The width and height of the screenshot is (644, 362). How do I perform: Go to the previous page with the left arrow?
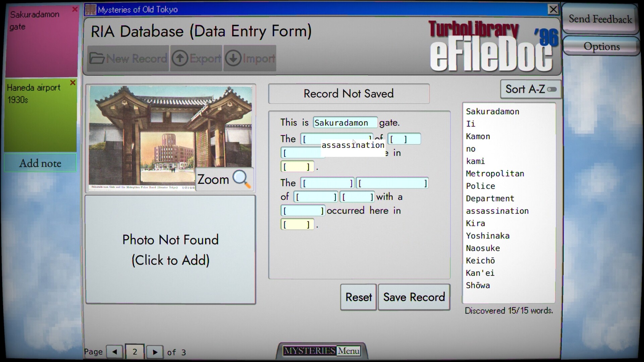tap(114, 352)
